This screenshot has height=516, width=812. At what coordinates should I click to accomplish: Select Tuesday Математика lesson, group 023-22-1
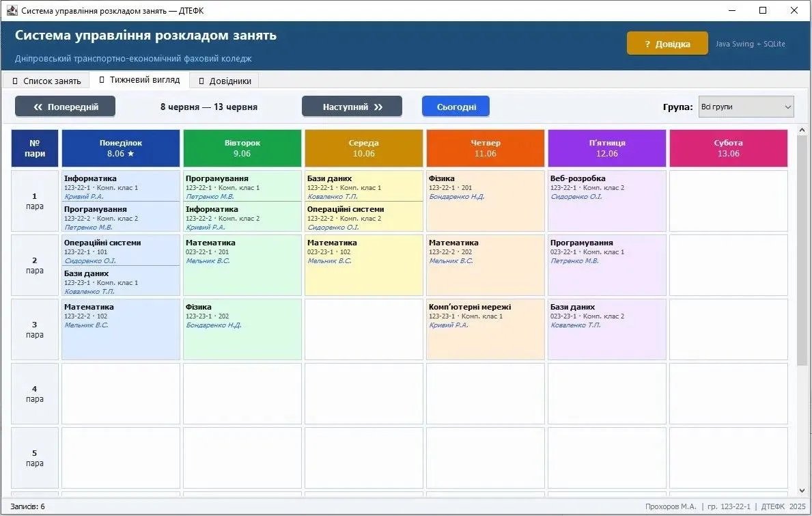pos(242,264)
